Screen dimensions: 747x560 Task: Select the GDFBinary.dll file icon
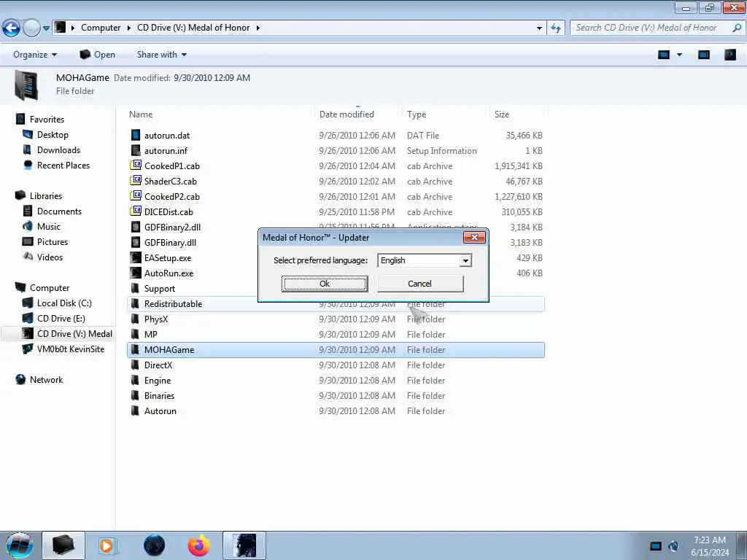coord(136,242)
